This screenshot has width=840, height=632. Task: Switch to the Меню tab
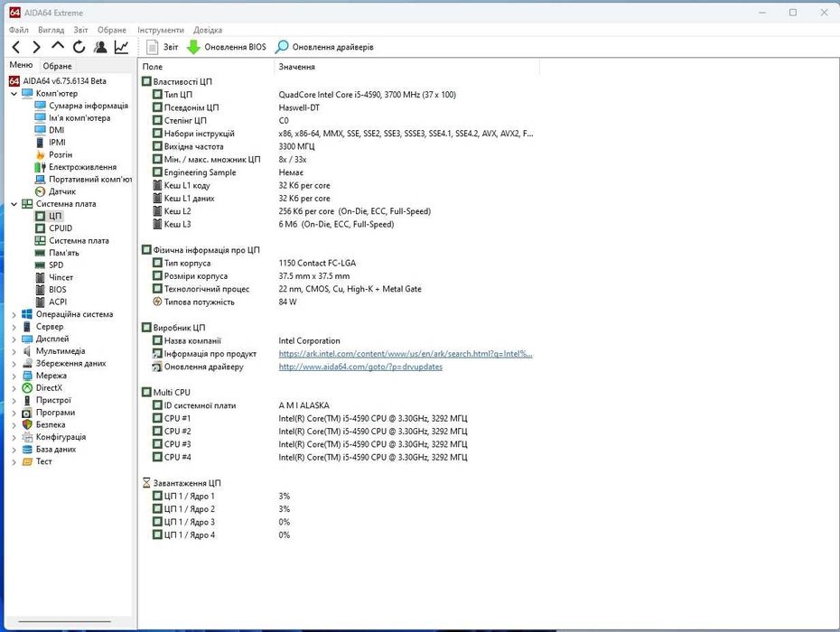coord(22,65)
